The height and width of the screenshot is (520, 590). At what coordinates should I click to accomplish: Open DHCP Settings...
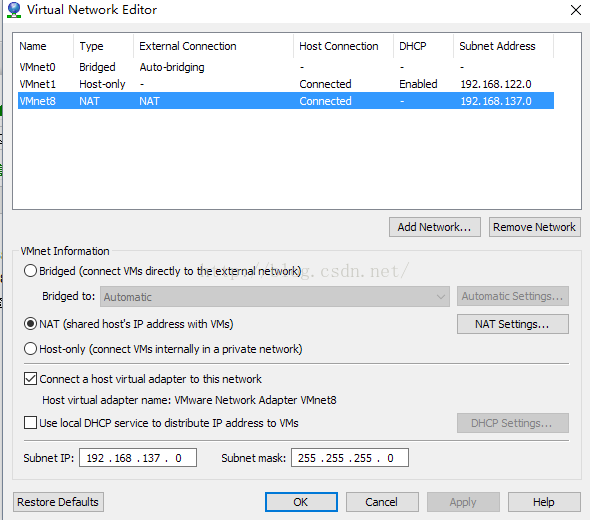click(x=512, y=423)
